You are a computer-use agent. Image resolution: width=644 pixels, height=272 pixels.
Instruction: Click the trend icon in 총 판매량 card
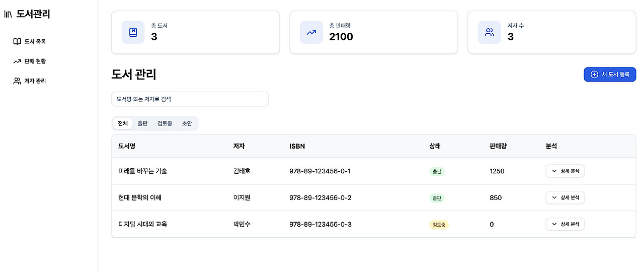311,32
